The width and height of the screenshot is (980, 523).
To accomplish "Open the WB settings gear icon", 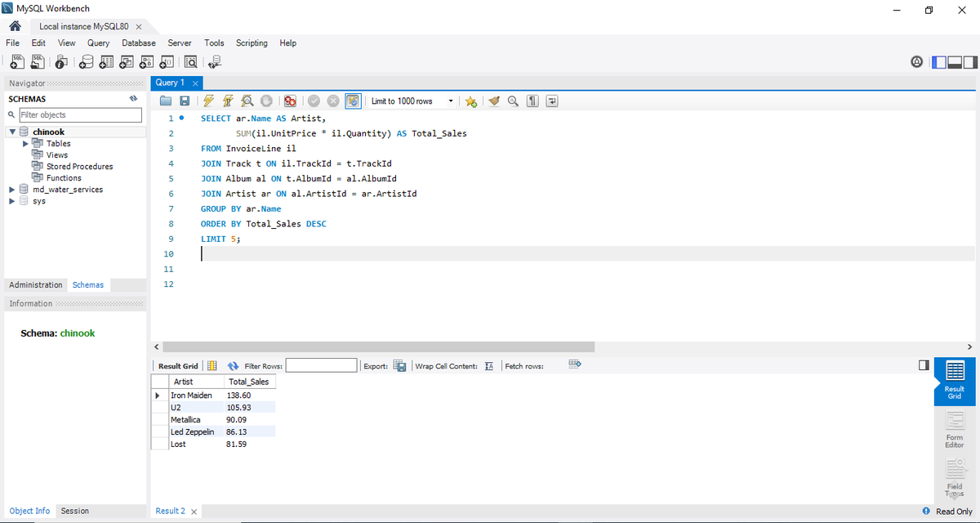I will pyautogui.click(x=917, y=62).
